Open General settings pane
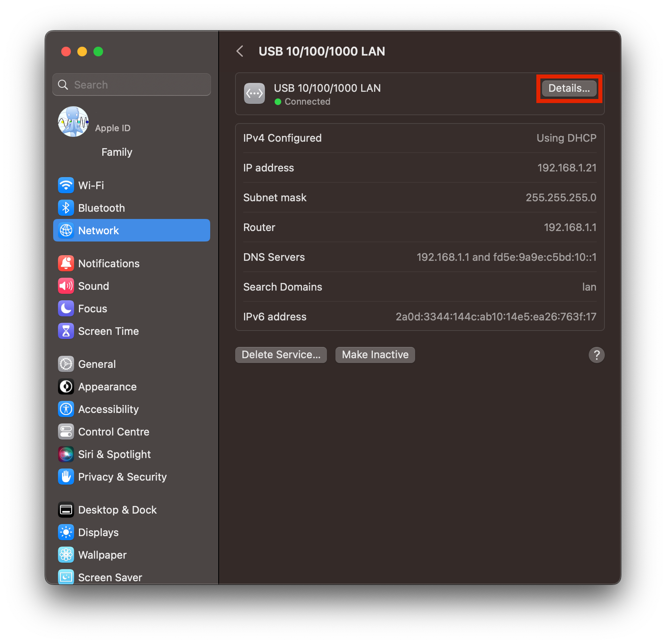Image resolution: width=666 pixels, height=644 pixels. [x=97, y=364]
